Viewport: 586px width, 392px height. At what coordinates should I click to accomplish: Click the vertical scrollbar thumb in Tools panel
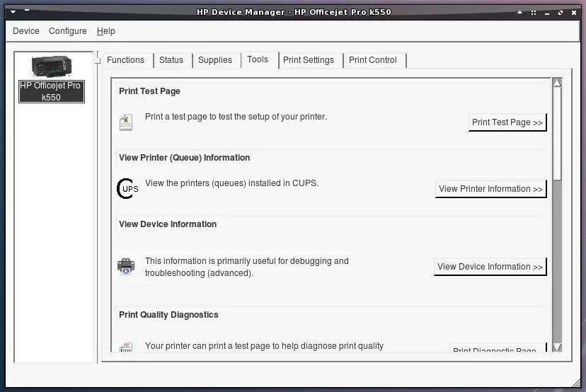coord(557,134)
